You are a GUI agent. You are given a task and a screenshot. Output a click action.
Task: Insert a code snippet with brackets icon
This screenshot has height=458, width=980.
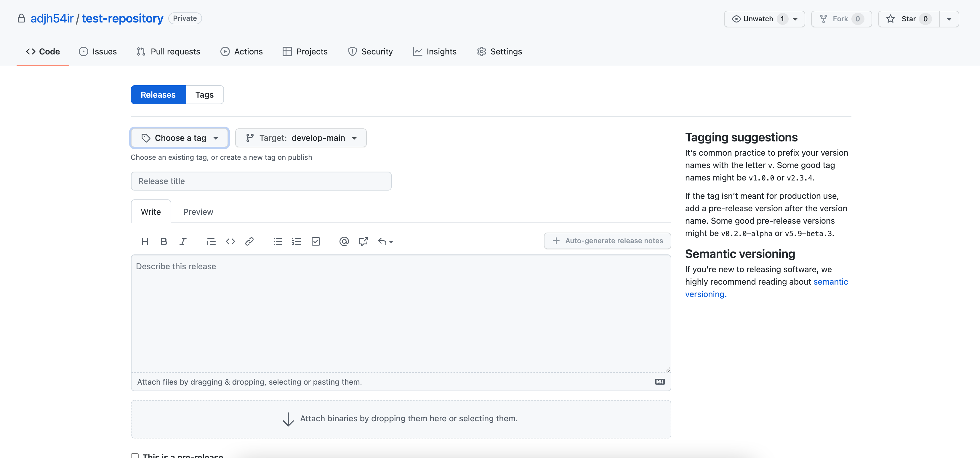pyautogui.click(x=230, y=241)
